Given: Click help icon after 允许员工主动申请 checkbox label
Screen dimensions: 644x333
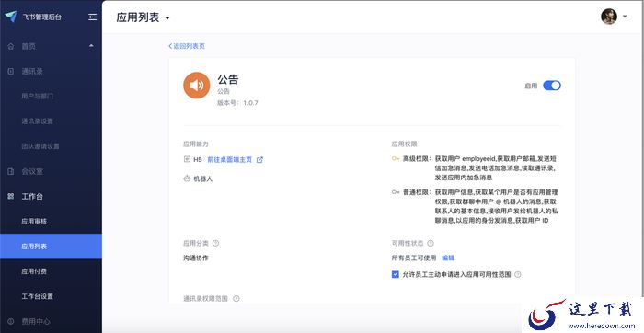Looking at the screenshot, I should [x=517, y=274].
